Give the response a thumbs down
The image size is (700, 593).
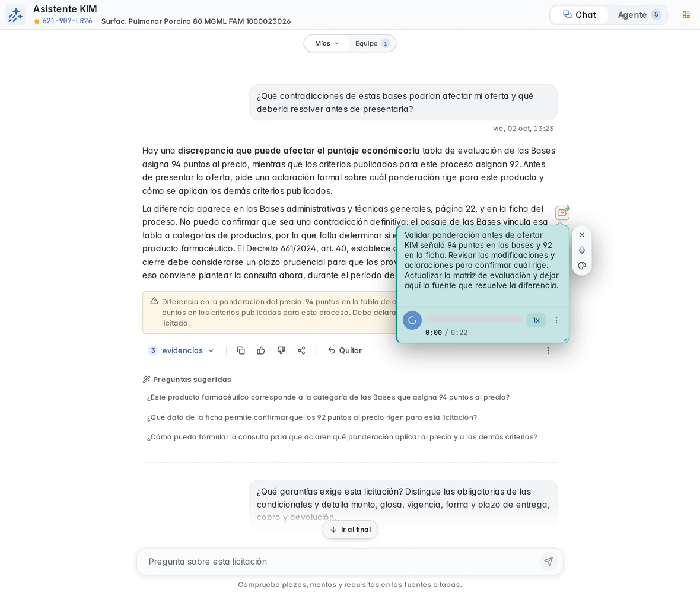point(281,350)
